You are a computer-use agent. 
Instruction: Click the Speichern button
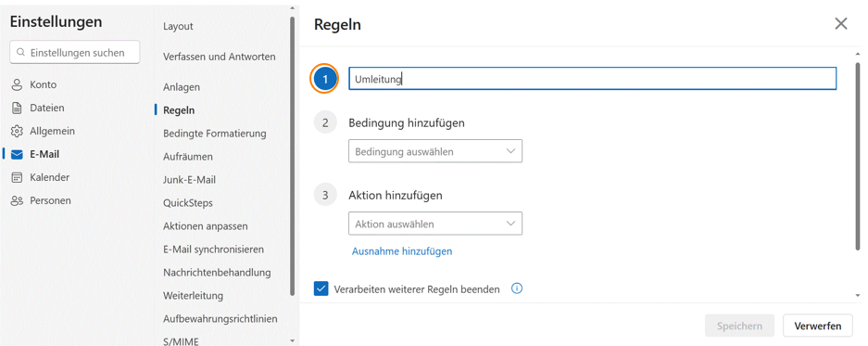click(x=739, y=326)
